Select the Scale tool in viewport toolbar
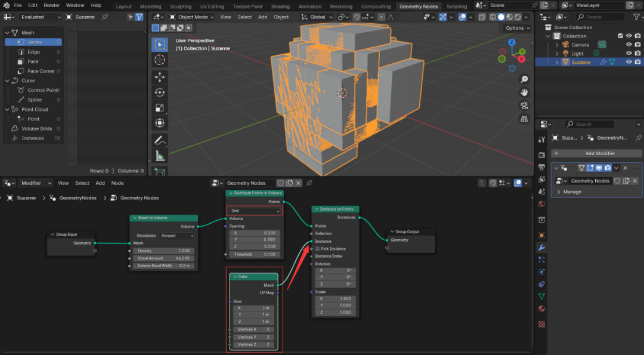 160,108
